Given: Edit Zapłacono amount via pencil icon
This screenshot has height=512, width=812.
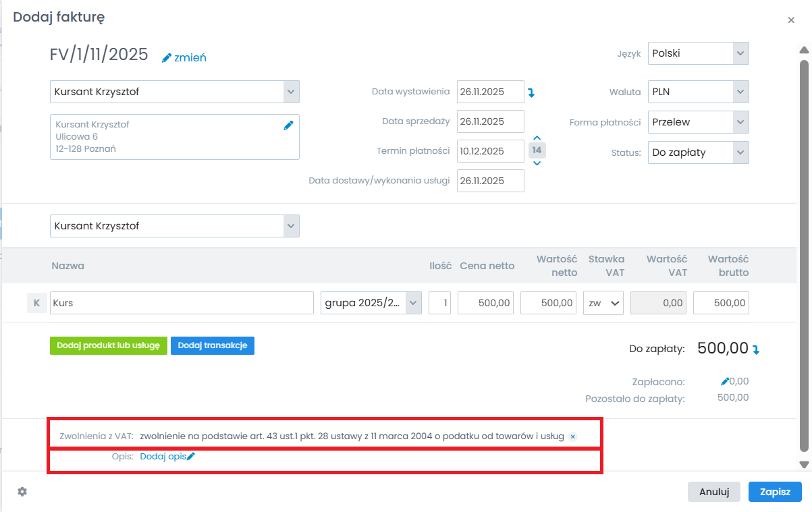Looking at the screenshot, I should (x=725, y=381).
